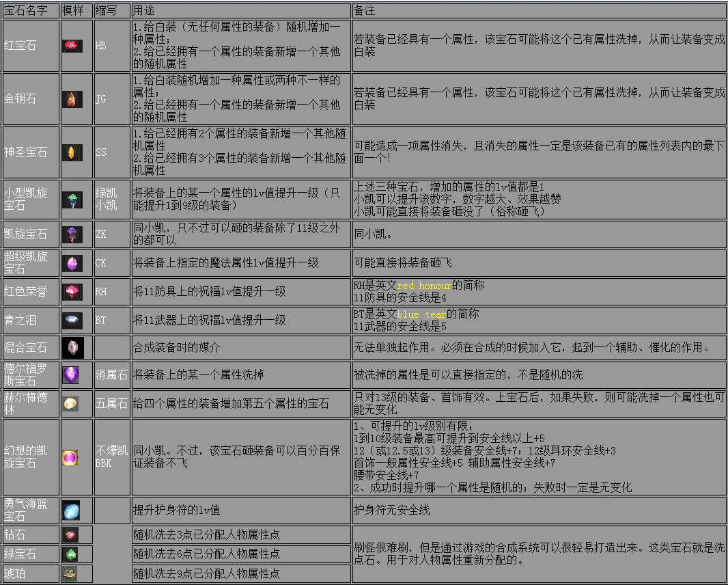Click the 红宝石 red gem icon
728x585 pixels.
71,46
